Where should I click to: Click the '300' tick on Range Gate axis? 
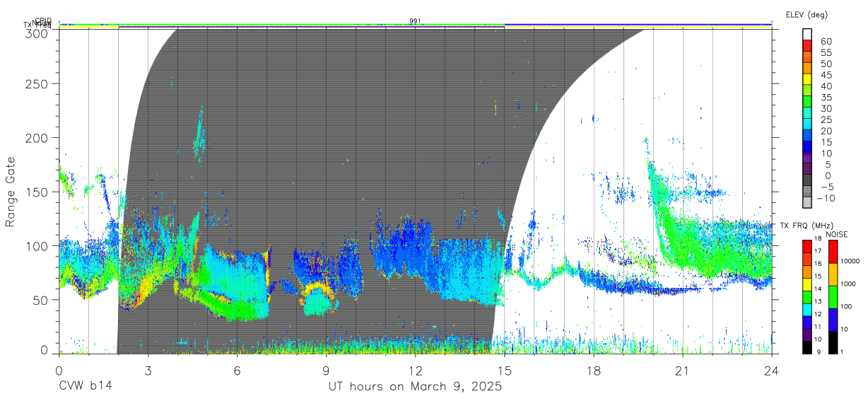(x=37, y=33)
